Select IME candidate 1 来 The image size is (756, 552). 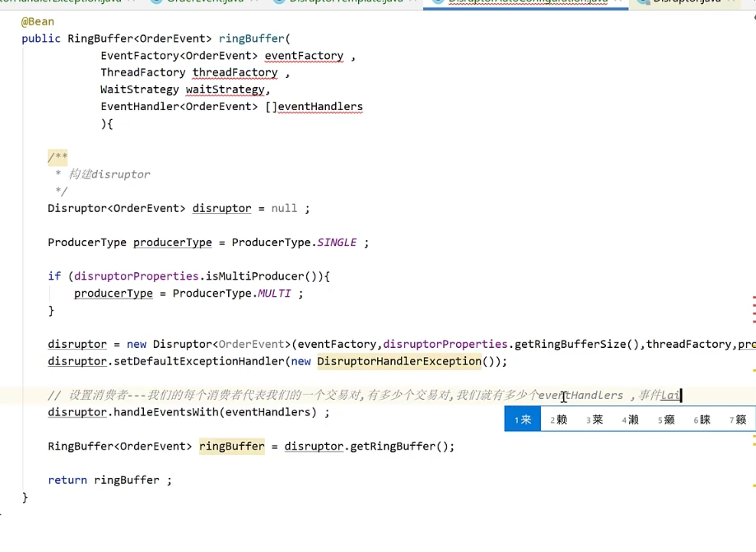[x=523, y=420]
